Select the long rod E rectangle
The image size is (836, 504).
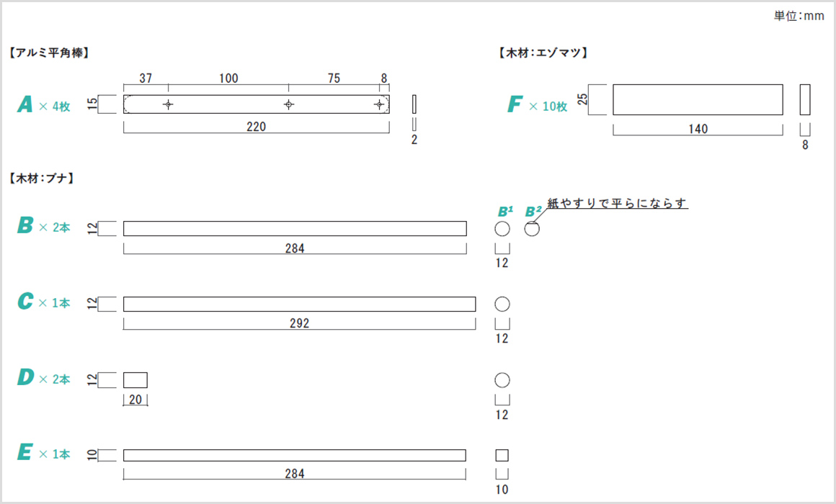[x=294, y=455]
